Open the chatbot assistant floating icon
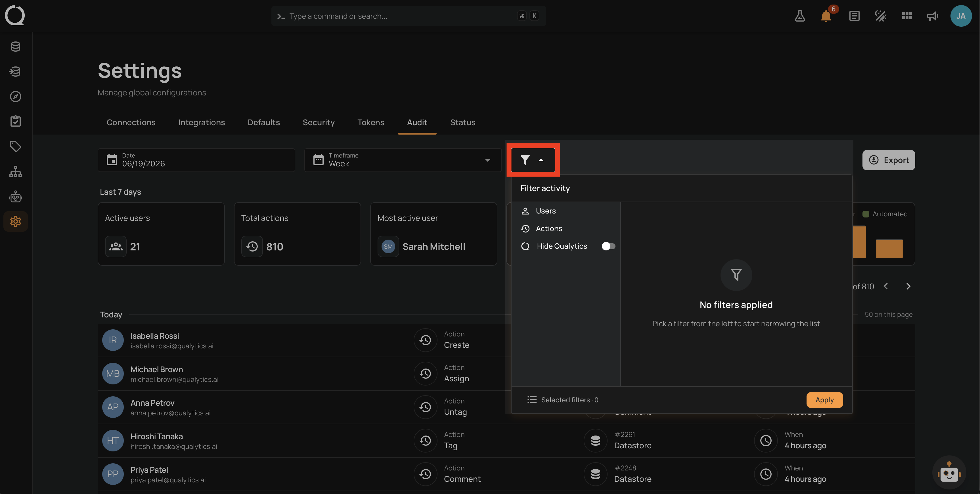The height and width of the screenshot is (494, 980). tap(949, 473)
